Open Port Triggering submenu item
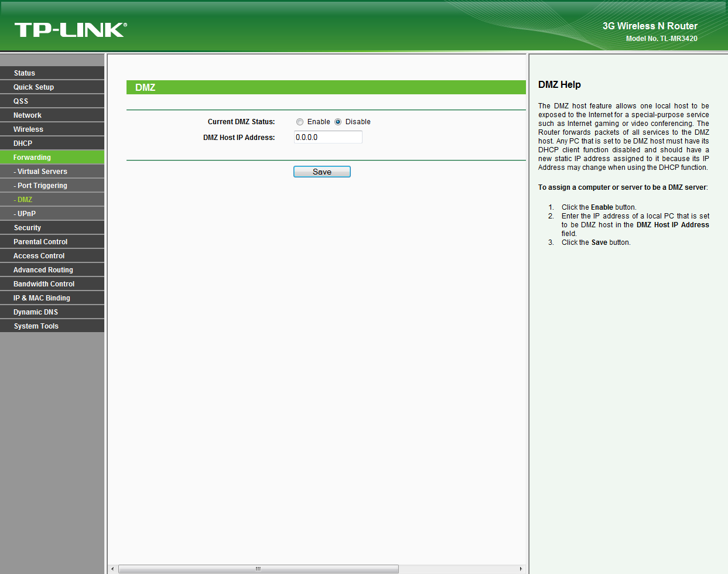The image size is (728, 574). 42,186
